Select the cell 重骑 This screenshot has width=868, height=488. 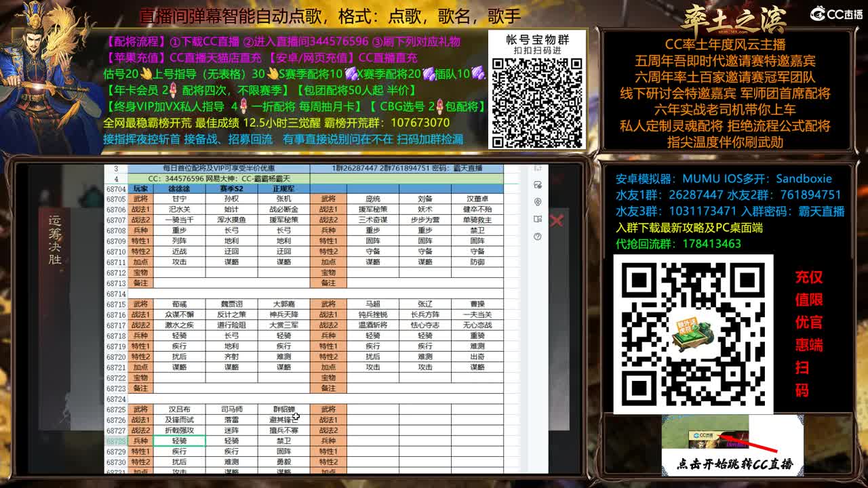click(x=477, y=336)
